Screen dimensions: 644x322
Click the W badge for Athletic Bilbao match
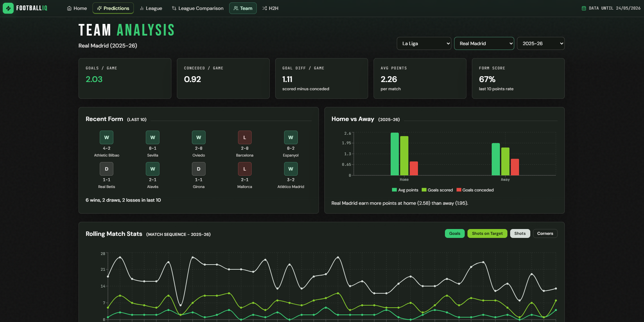(107, 137)
